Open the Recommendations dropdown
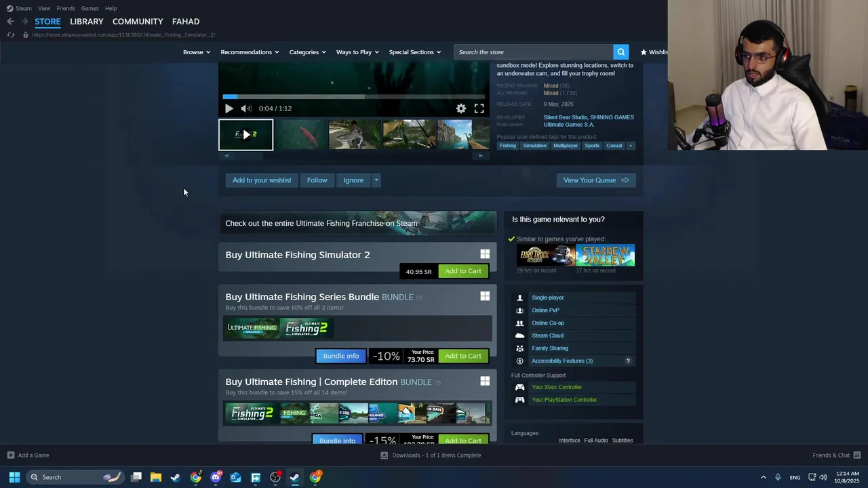 pos(250,52)
